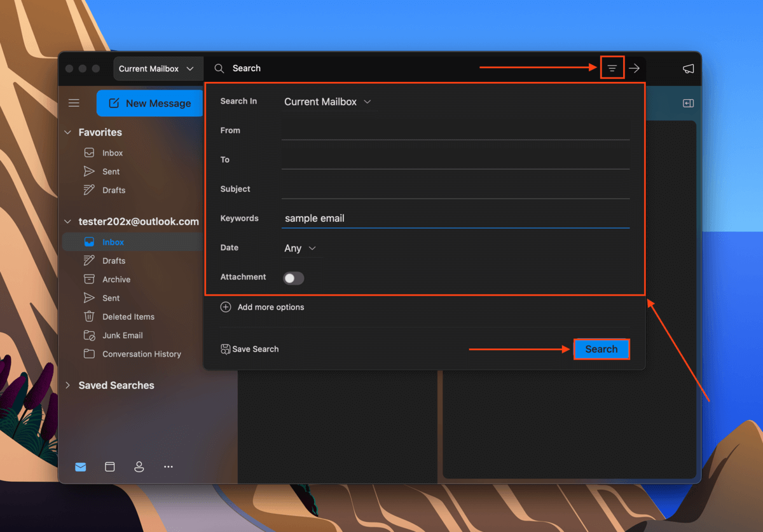763x532 pixels.
Task: Click the Add more options plus icon
Action: (226, 307)
